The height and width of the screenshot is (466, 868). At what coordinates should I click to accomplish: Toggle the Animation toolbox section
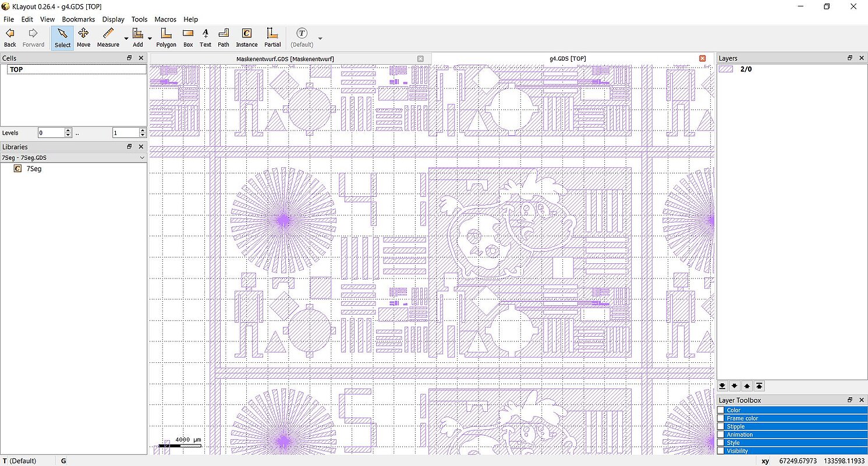(x=792, y=435)
